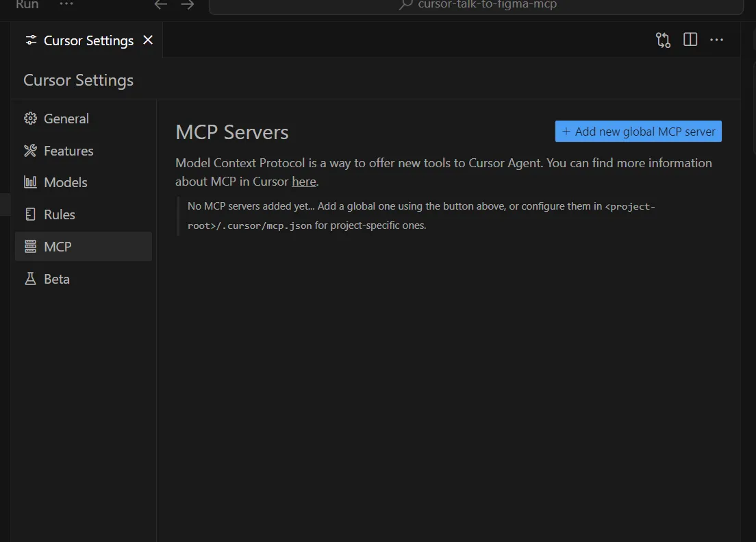Click the sliders icon on Cursor Settings tab

click(x=31, y=40)
